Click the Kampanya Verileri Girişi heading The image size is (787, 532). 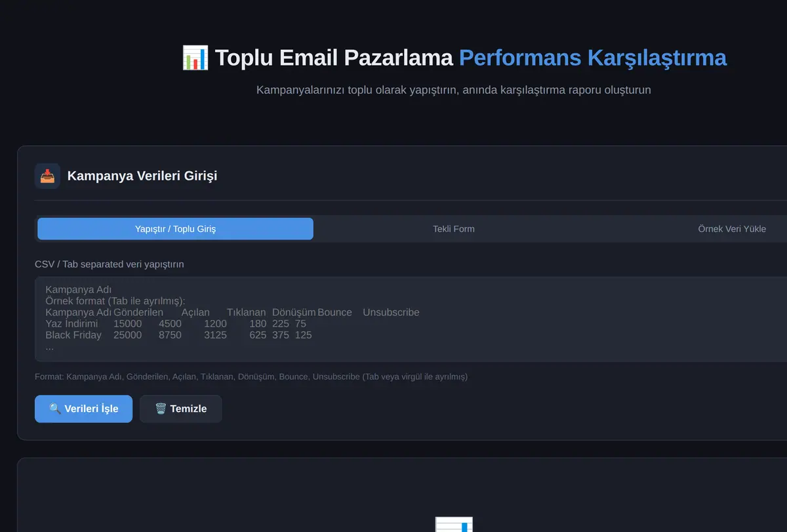[x=142, y=176]
